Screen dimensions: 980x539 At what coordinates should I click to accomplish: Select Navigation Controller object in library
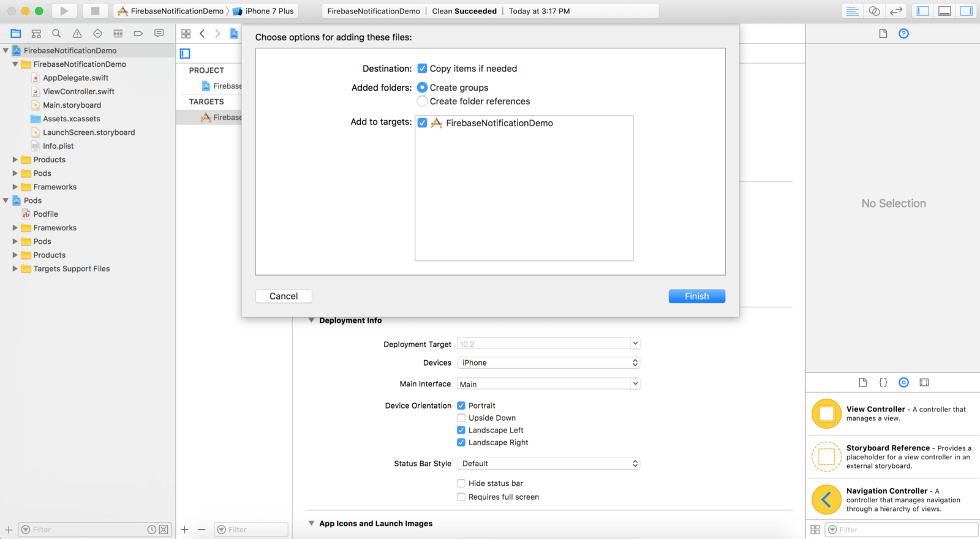pyautogui.click(x=893, y=500)
